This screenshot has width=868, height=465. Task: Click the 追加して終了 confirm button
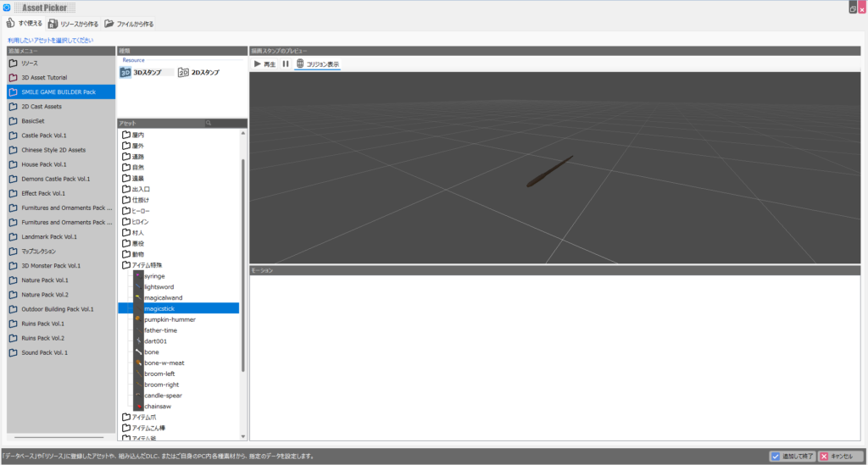coord(793,456)
